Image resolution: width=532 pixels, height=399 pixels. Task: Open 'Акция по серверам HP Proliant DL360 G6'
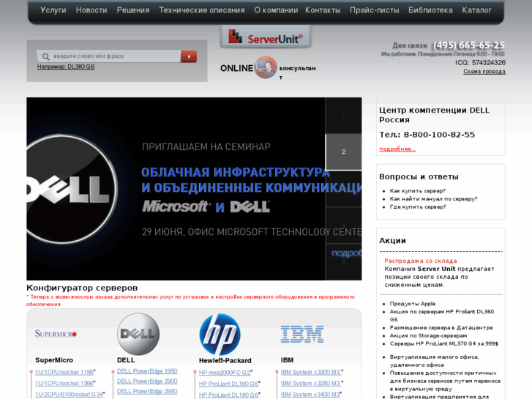(x=442, y=316)
